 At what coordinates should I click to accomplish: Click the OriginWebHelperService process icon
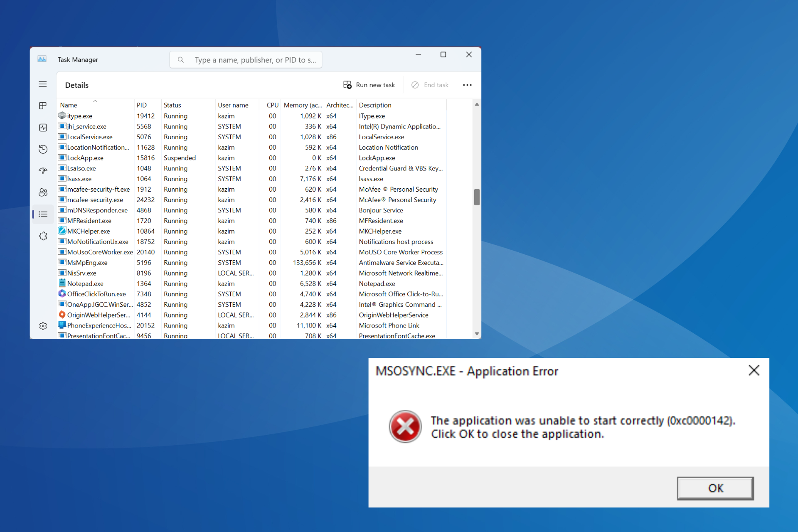[x=62, y=315]
